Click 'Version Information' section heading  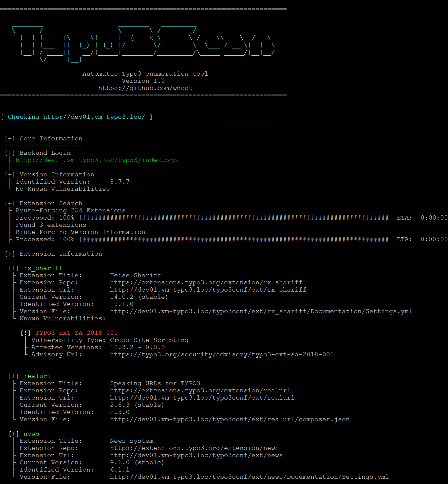tap(57, 174)
